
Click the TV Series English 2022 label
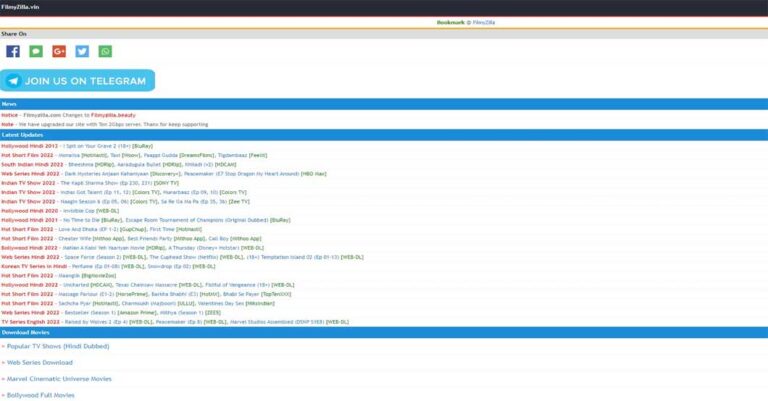[x=30, y=322]
